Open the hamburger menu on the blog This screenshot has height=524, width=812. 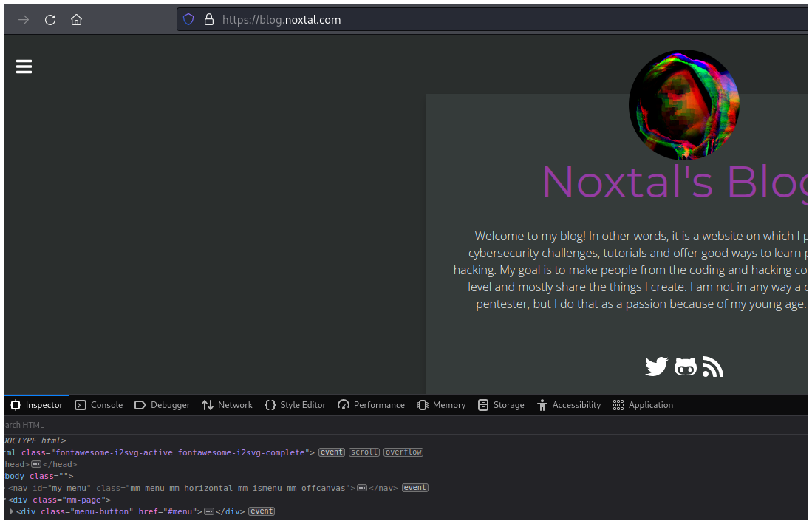pos(24,67)
